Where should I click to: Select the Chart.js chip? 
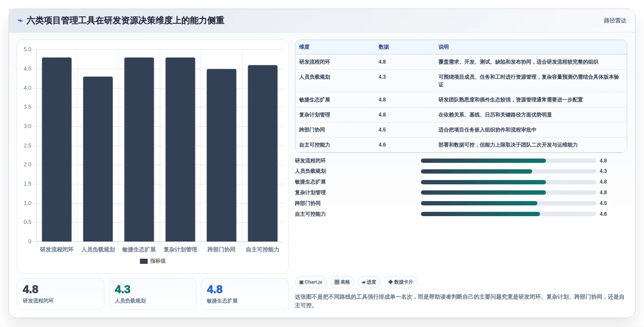pos(311,282)
